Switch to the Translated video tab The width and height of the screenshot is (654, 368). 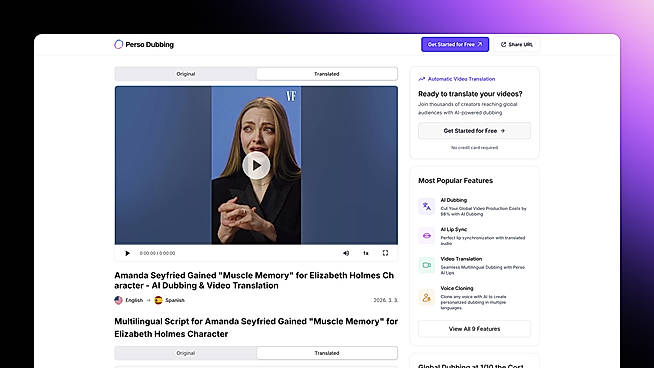(x=327, y=74)
